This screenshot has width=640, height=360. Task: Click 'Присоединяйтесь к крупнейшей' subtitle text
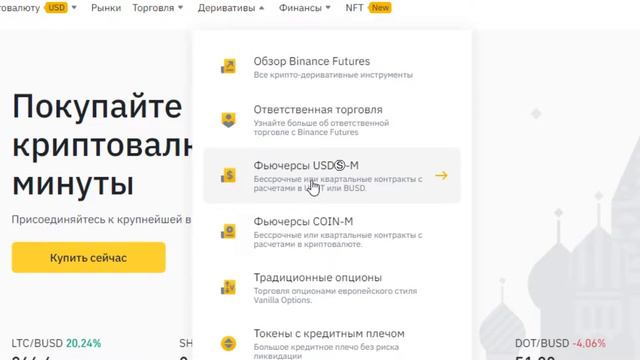[x=101, y=220]
